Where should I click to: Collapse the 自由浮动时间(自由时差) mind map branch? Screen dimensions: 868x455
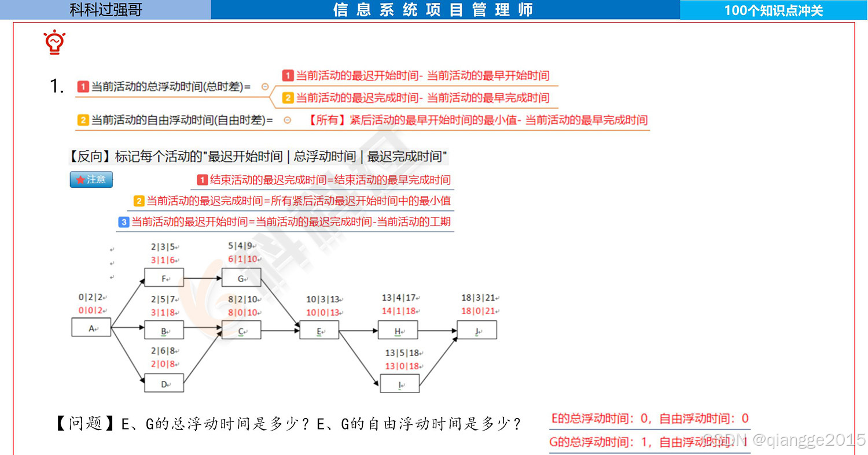pos(287,120)
